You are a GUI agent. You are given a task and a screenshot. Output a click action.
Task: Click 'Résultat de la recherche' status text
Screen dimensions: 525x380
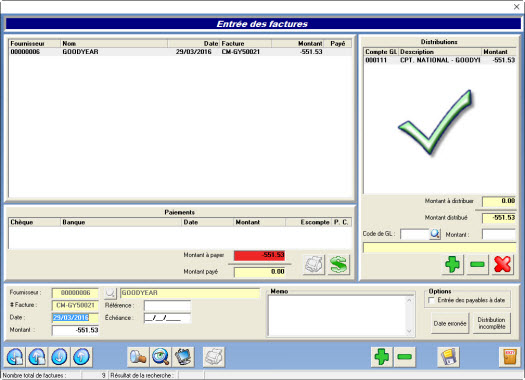(x=142, y=376)
